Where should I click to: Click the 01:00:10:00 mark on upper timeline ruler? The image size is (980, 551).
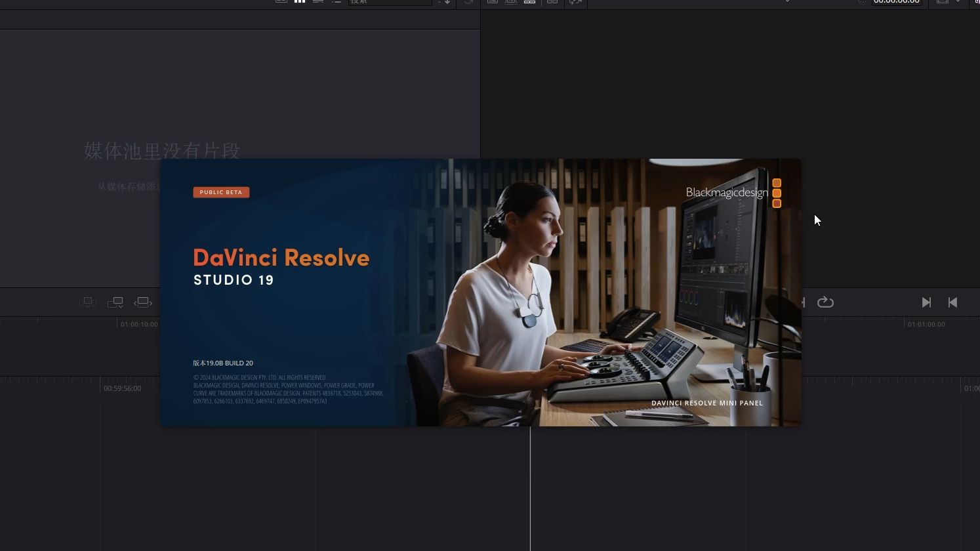click(139, 324)
